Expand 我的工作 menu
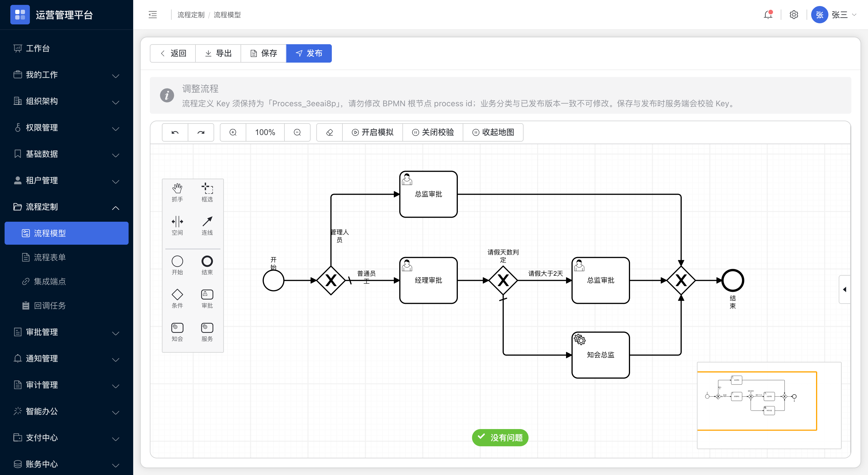868x475 pixels. click(x=66, y=75)
